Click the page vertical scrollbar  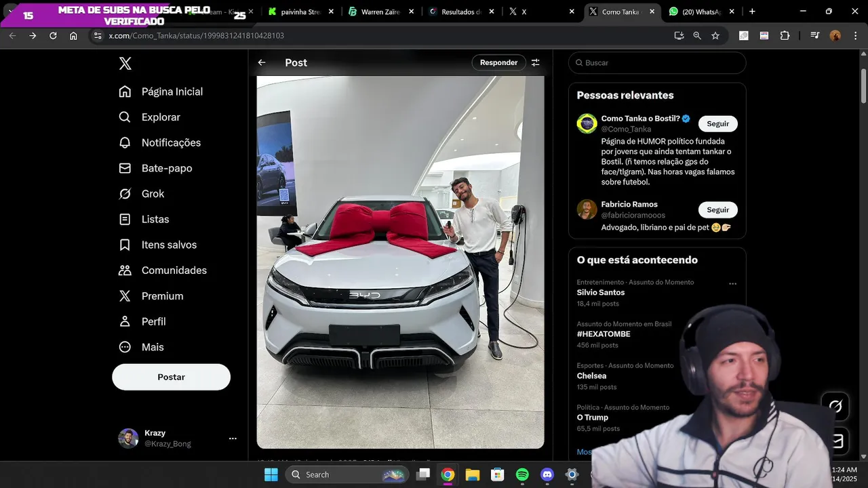coord(863,86)
